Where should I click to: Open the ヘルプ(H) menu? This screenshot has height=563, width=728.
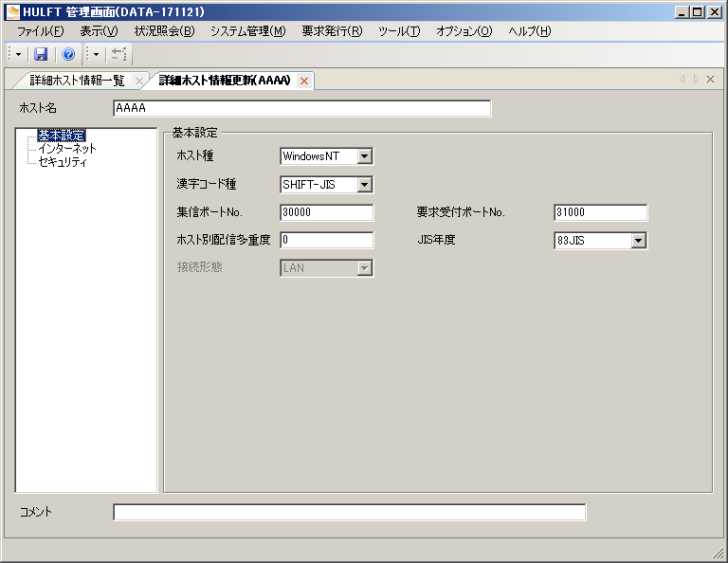click(530, 31)
